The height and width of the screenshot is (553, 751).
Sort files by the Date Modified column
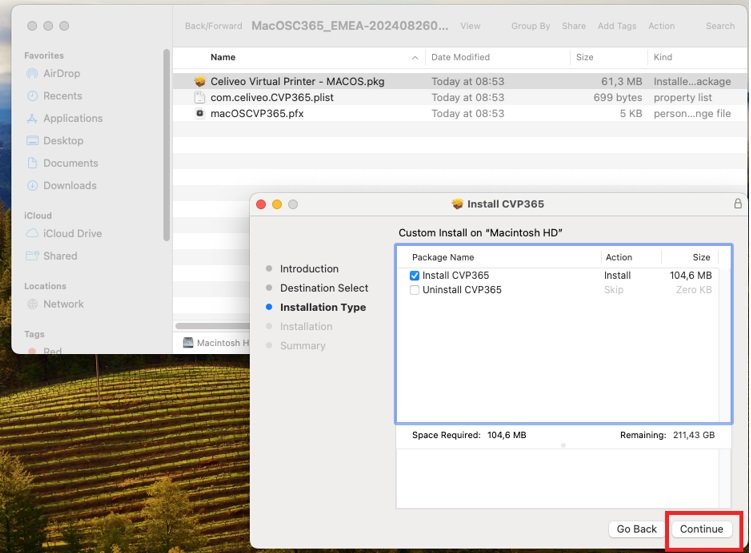click(x=460, y=57)
